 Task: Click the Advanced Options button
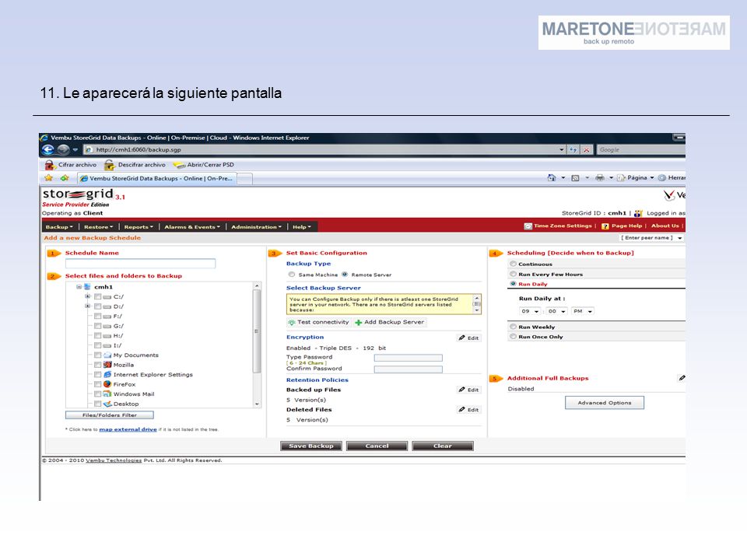pyautogui.click(x=605, y=403)
